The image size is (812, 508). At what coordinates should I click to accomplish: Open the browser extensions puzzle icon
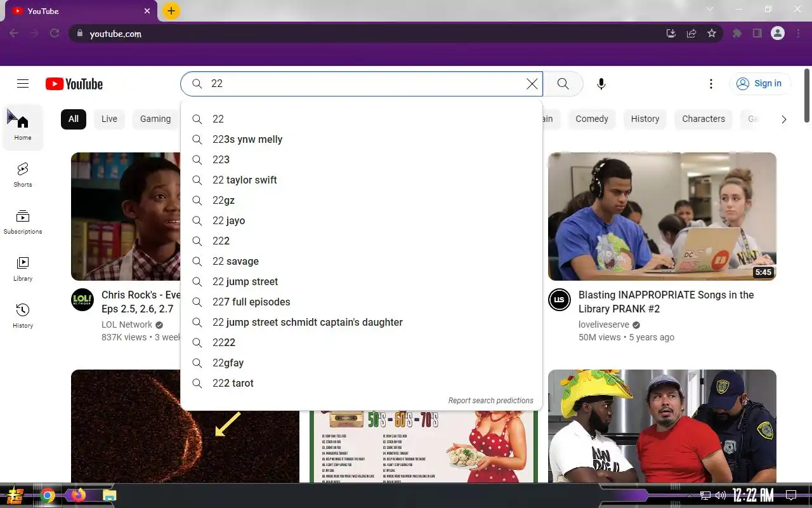[x=737, y=34]
